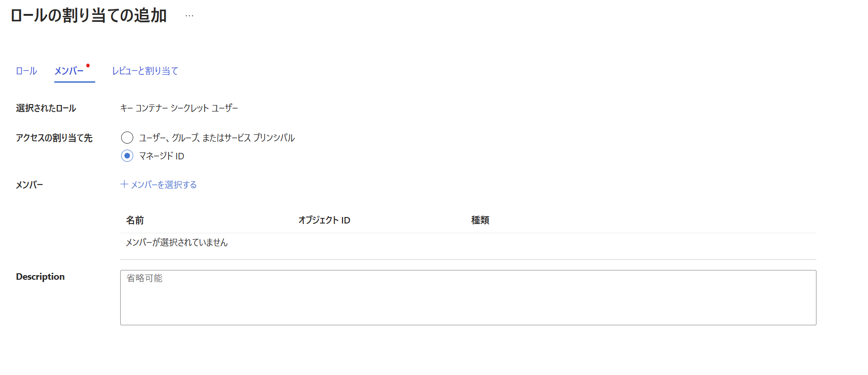The height and width of the screenshot is (375, 868).
Task: Focus the Description text area
Action: point(468,297)
